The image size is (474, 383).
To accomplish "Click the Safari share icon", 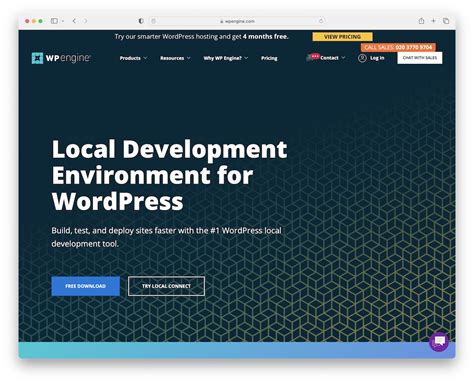I will tap(421, 21).
